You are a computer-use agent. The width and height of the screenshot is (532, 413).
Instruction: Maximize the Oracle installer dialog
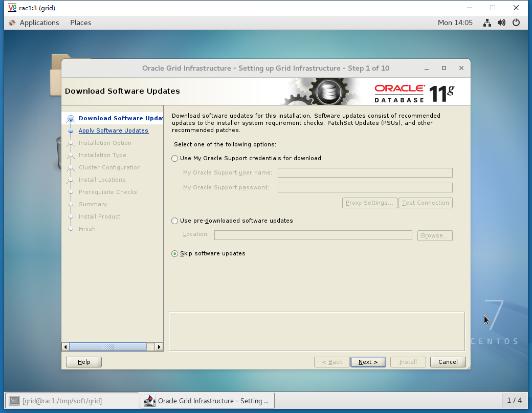tap(444, 68)
